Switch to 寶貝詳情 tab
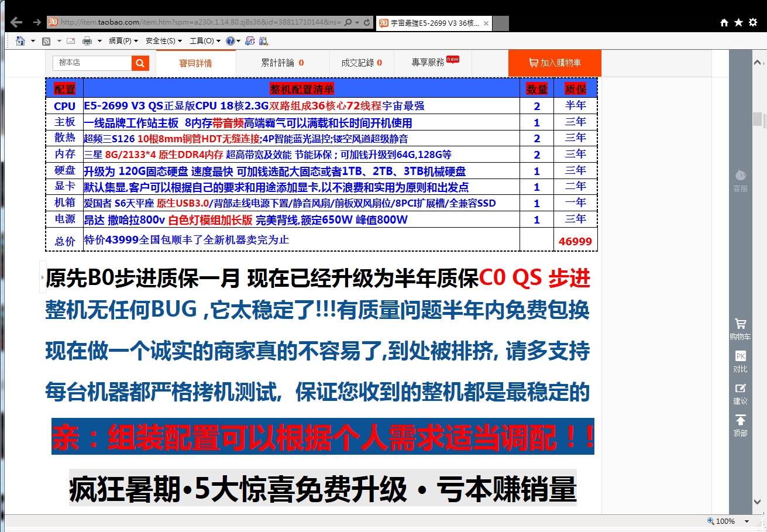Viewport: 767px width, 532px height. pos(195,63)
